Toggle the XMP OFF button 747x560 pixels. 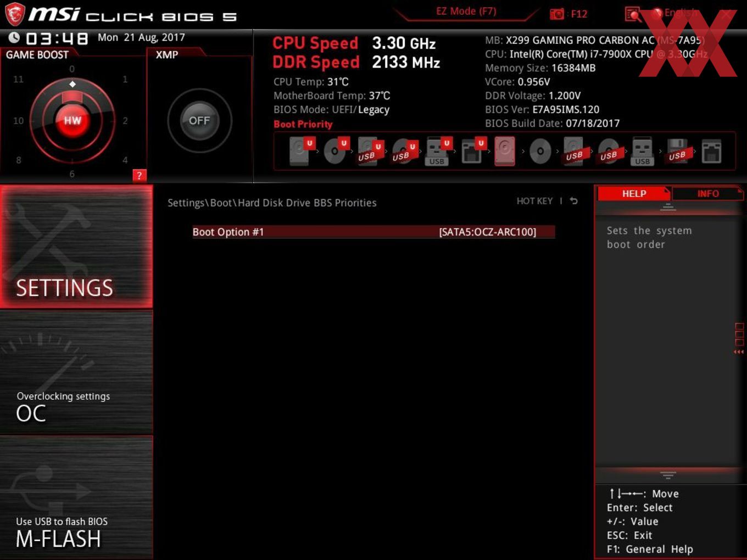point(199,121)
